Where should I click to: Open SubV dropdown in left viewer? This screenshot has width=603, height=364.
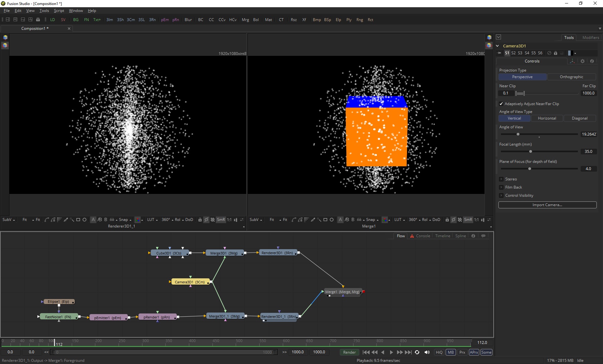pos(8,220)
